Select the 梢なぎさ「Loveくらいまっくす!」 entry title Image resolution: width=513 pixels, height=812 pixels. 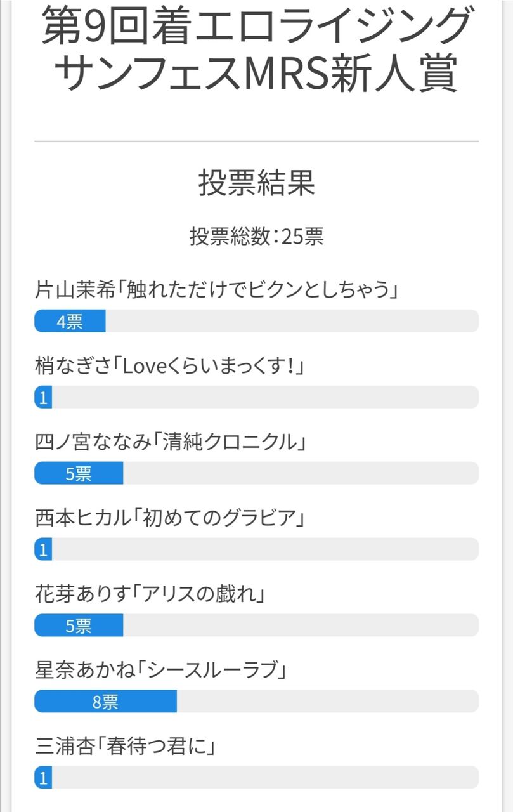(x=170, y=366)
